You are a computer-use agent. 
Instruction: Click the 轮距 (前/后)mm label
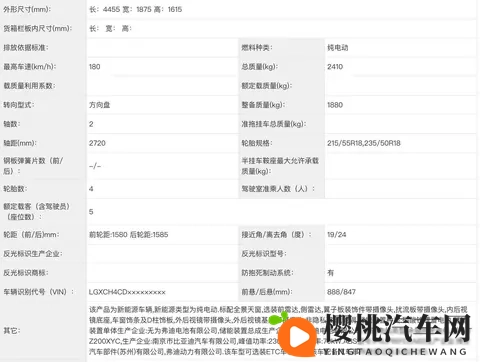(x=31, y=235)
